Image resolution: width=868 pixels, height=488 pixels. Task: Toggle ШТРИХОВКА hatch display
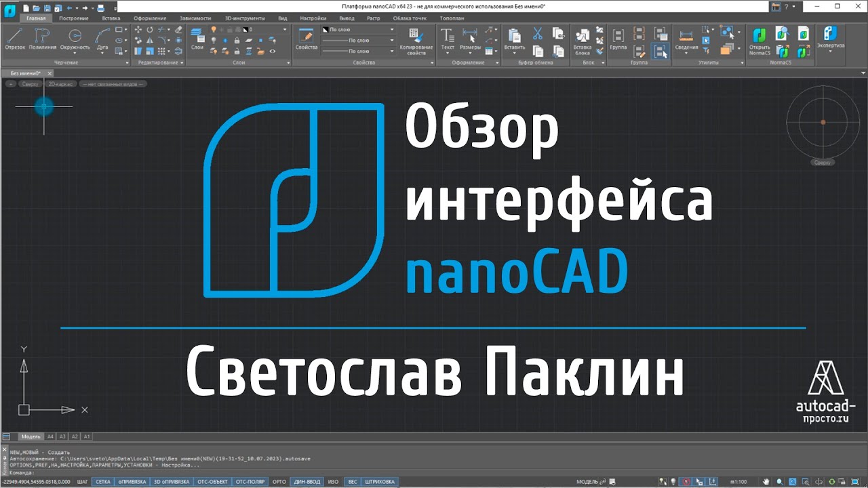coord(378,481)
